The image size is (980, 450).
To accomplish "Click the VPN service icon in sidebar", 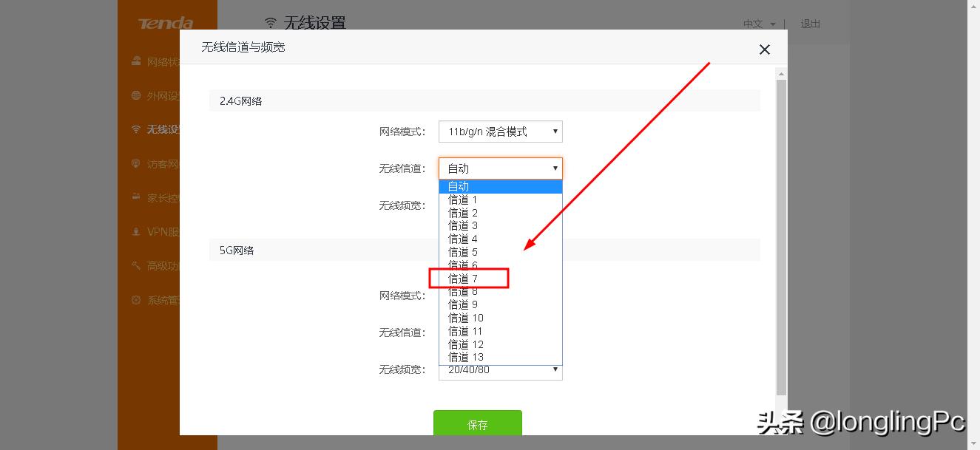I will click(x=135, y=231).
